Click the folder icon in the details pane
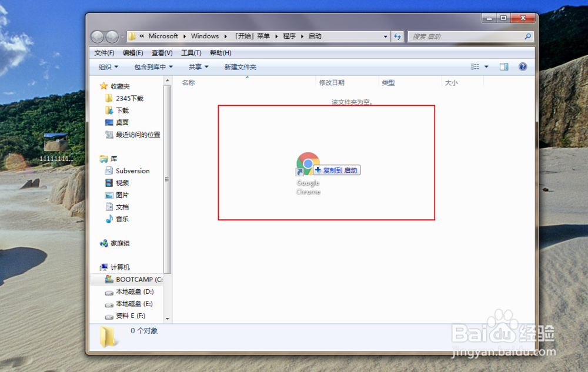 (108, 336)
